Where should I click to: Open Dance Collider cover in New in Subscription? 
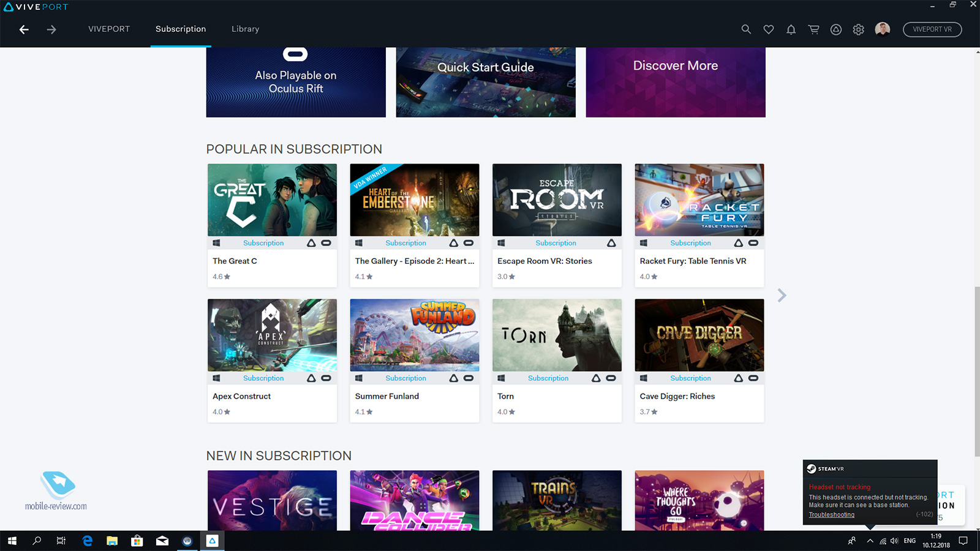pyautogui.click(x=415, y=500)
